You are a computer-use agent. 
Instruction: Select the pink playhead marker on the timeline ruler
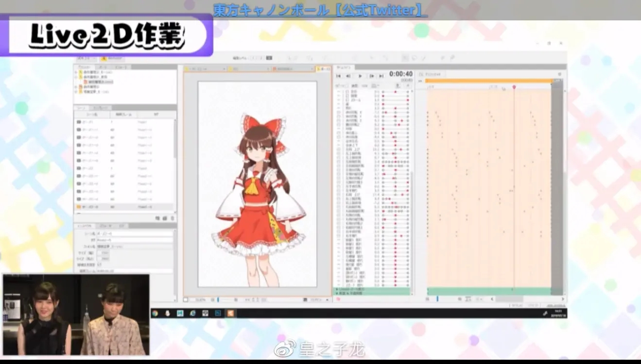514,87
